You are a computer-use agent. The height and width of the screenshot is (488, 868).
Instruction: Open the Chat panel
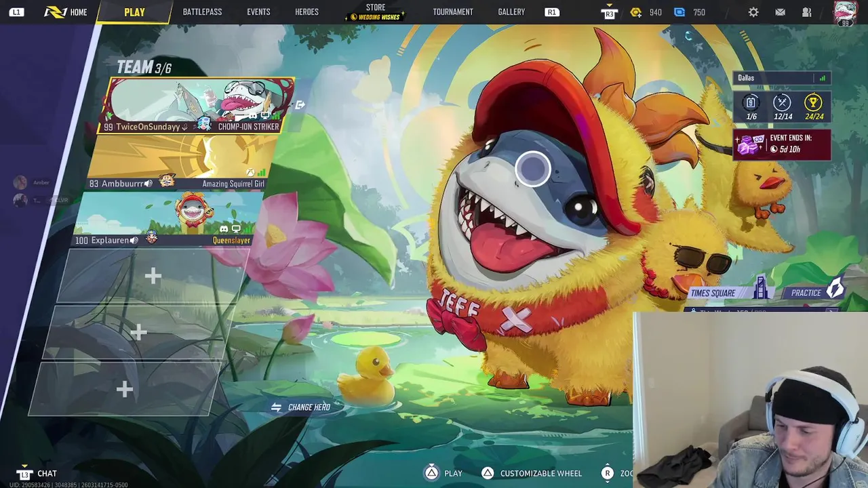tap(37, 474)
